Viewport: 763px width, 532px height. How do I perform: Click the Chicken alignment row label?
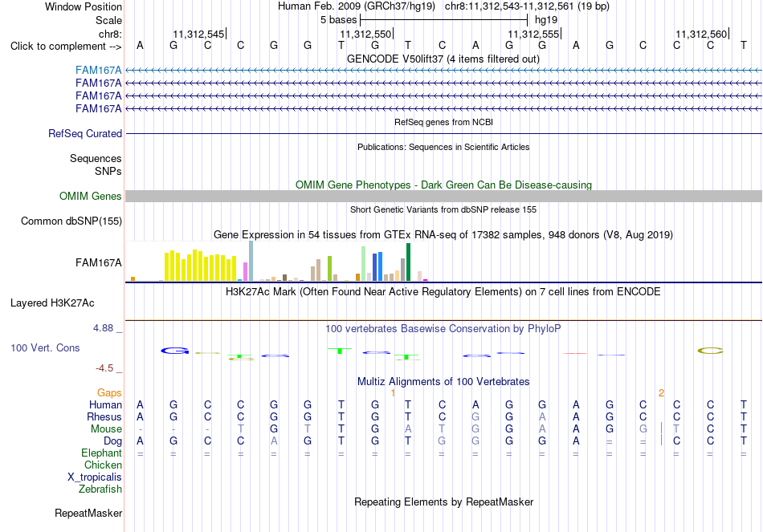(x=103, y=465)
